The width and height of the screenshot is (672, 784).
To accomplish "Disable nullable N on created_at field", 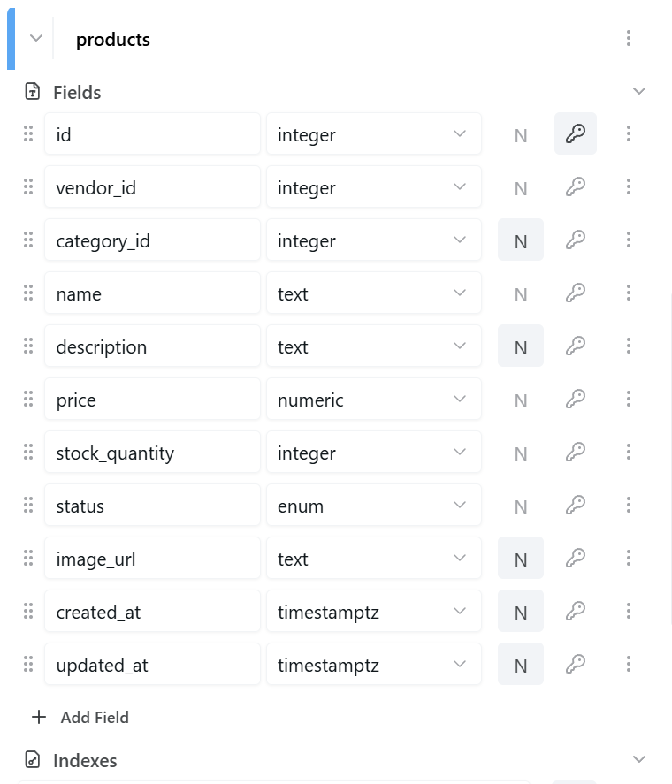I will click(521, 611).
